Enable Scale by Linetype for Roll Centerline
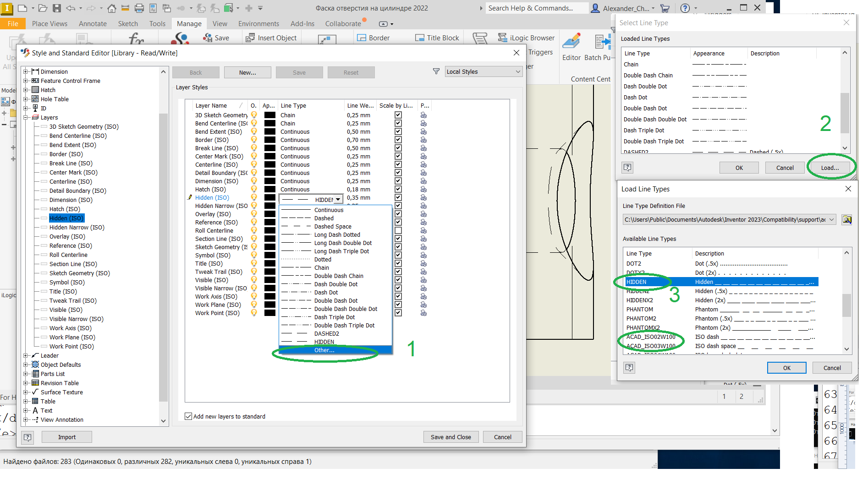This screenshot has width=868, height=479. (398, 230)
